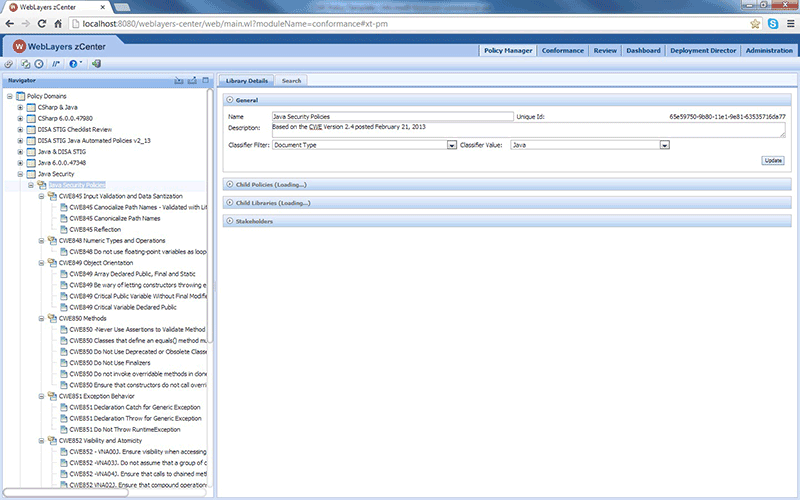Collapse CWE845 Input Validation node
The width and height of the screenshot is (800, 500).
42,196
